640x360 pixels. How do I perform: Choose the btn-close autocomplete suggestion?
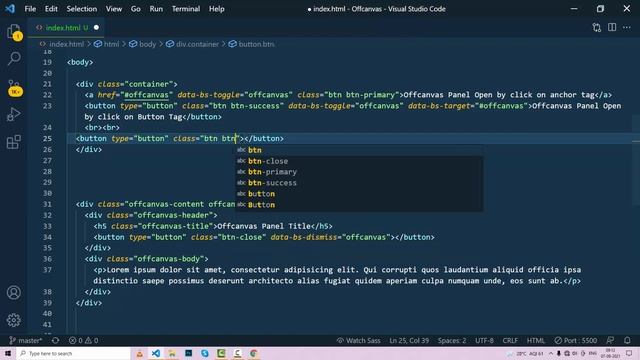tap(359, 161)
